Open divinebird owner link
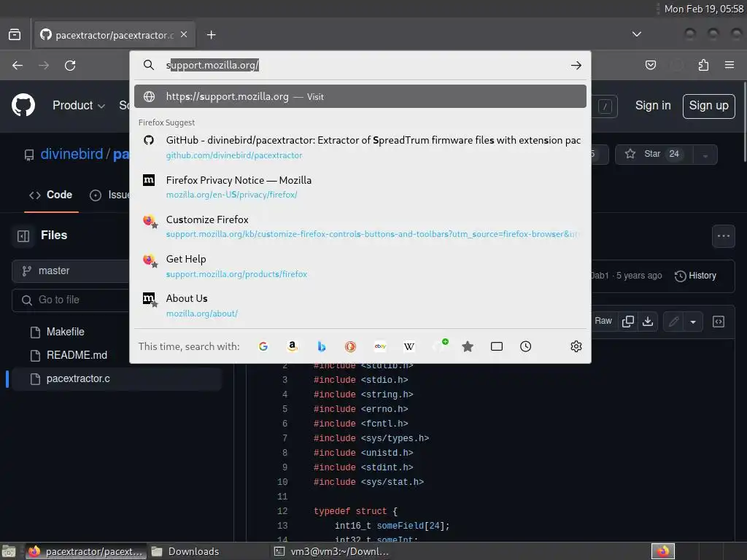The image size is (747, 560). tap(71, 154)
